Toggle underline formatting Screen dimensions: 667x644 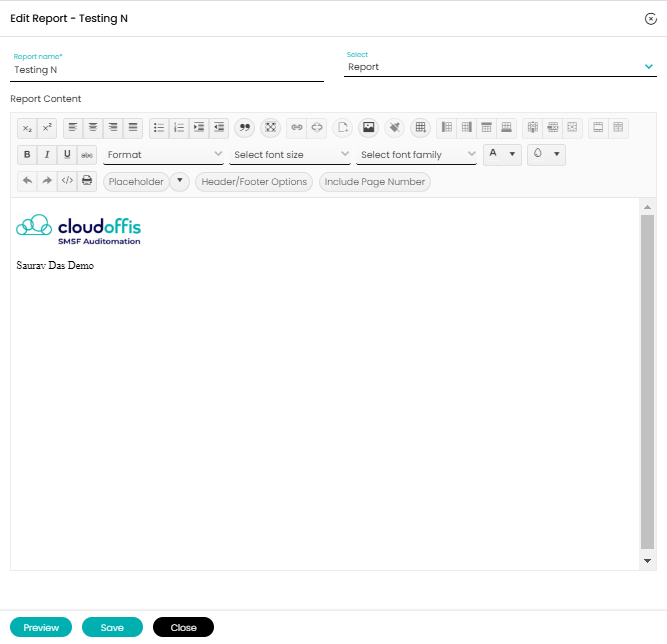[x=67, y=155]
